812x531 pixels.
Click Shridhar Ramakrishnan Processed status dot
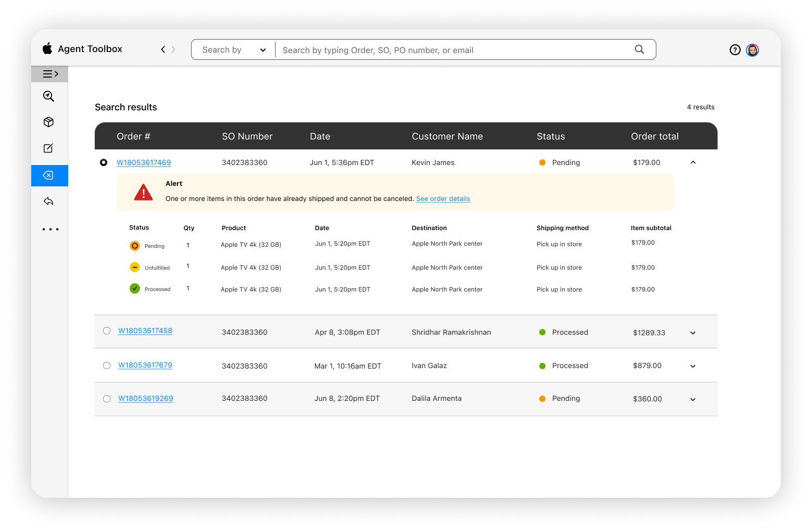point(542,332)
